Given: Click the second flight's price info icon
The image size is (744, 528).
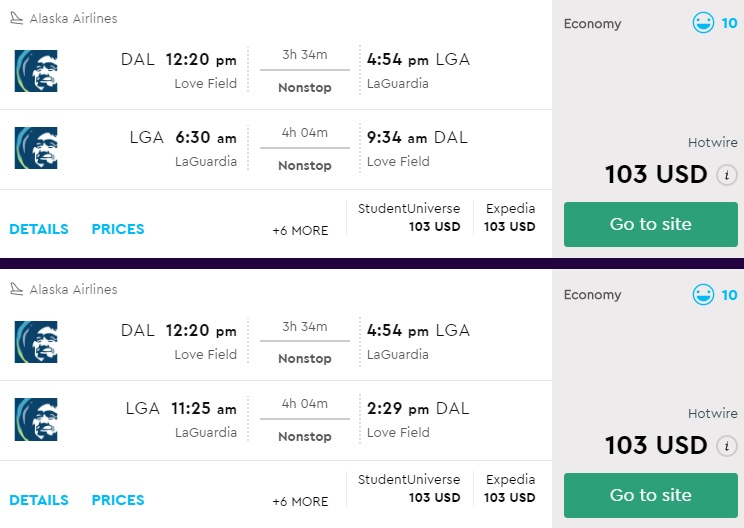Looking at the screenshot, I should click(727, 446).
